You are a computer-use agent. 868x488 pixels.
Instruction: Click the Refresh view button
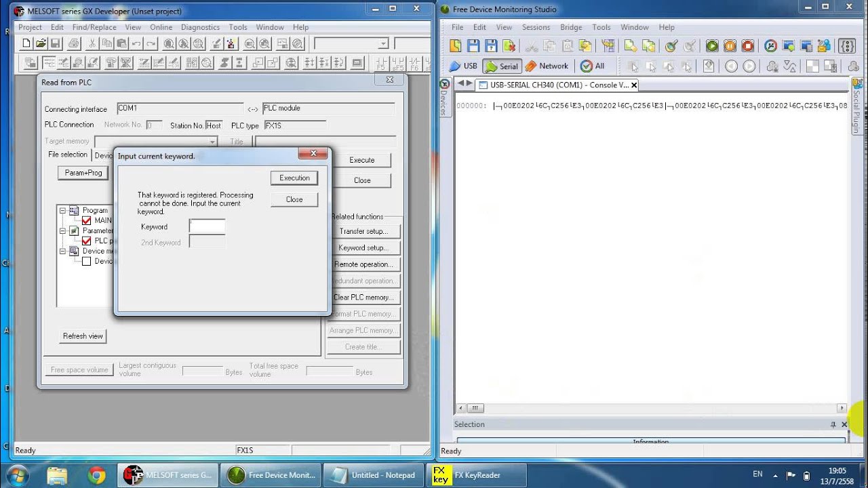[83, 336]
